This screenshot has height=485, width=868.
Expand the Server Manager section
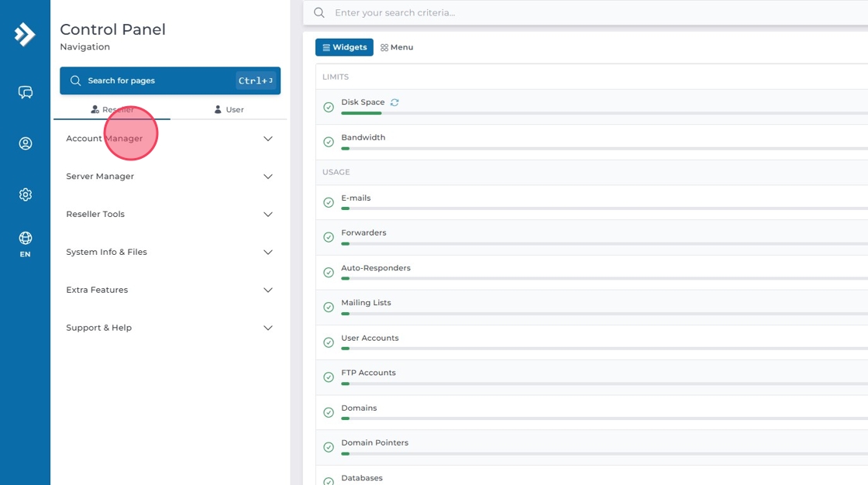170,177
